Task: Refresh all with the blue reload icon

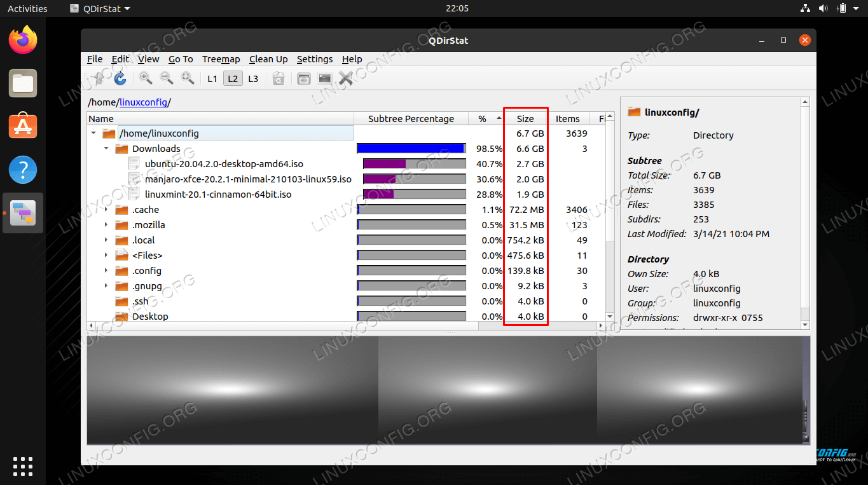Action: coord(120,78)
